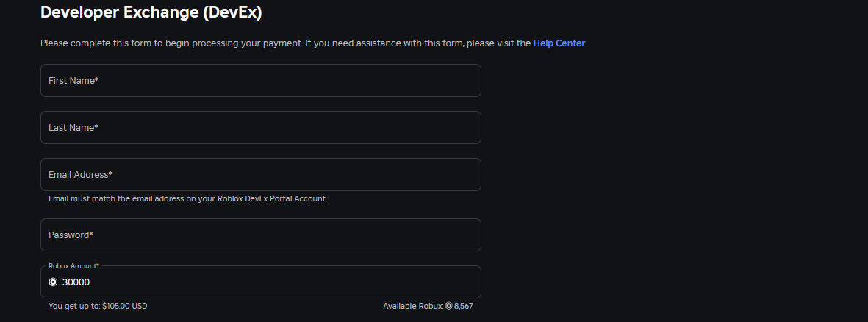Click the Developer Exchange (DevEx) heading
This screenshot has height=322, width=868.
[151, 12]
